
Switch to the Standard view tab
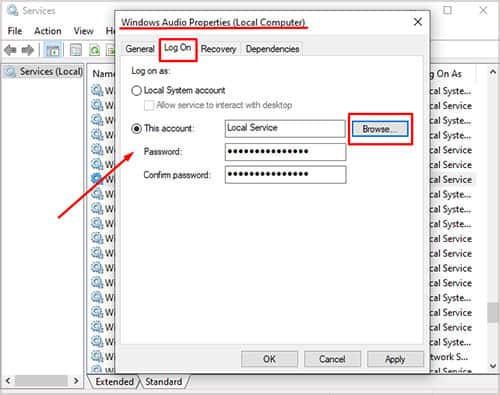point(164,381)
